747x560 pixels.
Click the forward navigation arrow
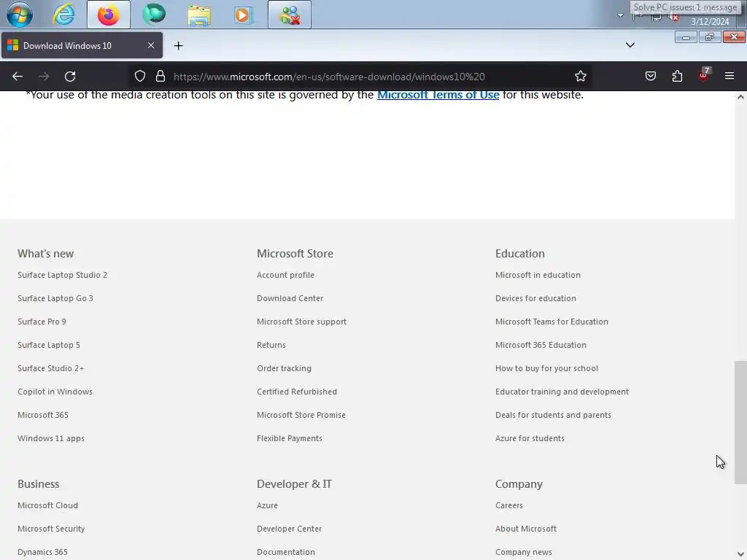[x=44, y=76]
